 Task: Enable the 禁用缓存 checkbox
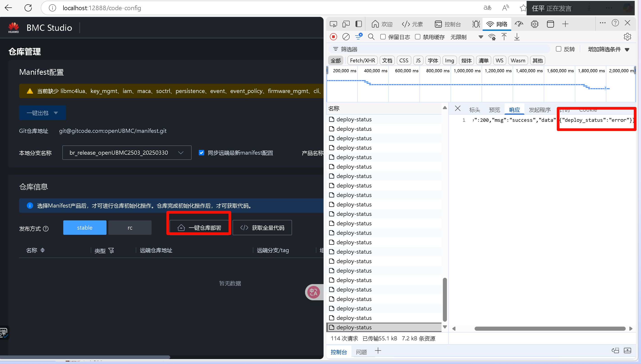(417, 36)
